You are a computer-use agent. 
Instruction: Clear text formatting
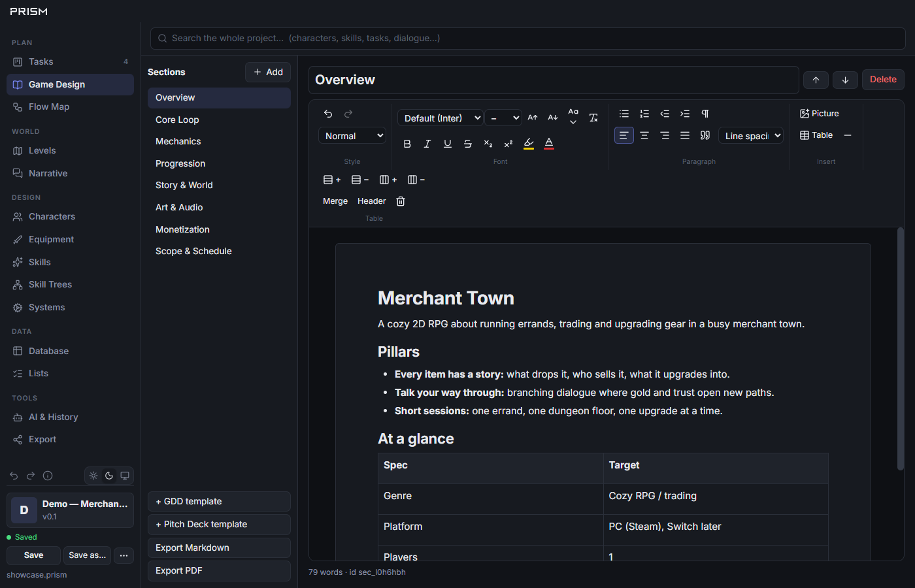click(x=593, y=118)
